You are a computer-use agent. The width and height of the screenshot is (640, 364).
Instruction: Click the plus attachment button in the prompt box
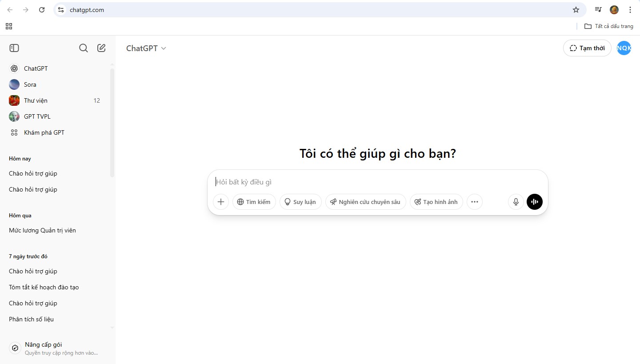pyautogui.click(x=221, y=202)
